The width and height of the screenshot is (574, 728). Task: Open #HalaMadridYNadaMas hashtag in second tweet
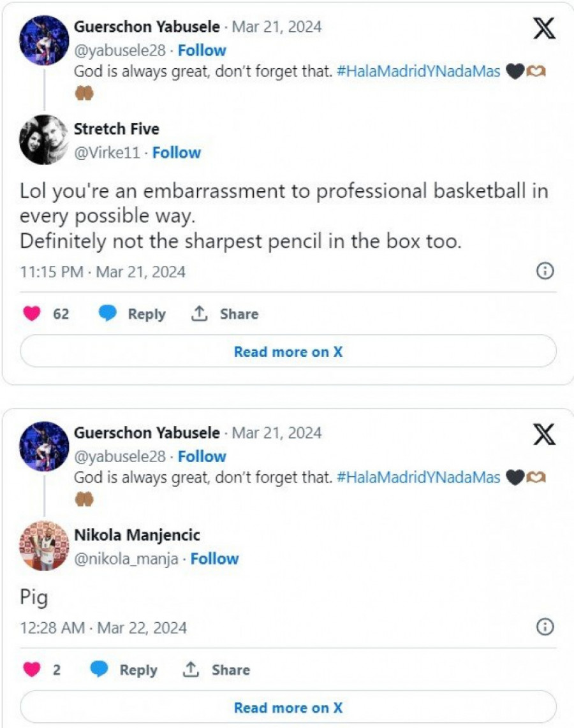[x=418, y=477]
